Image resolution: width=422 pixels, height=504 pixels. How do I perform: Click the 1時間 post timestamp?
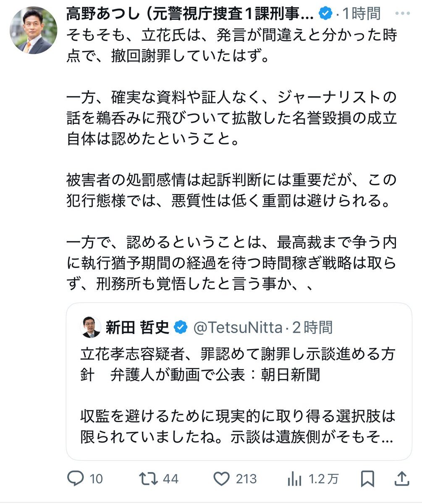pos(362,13)
